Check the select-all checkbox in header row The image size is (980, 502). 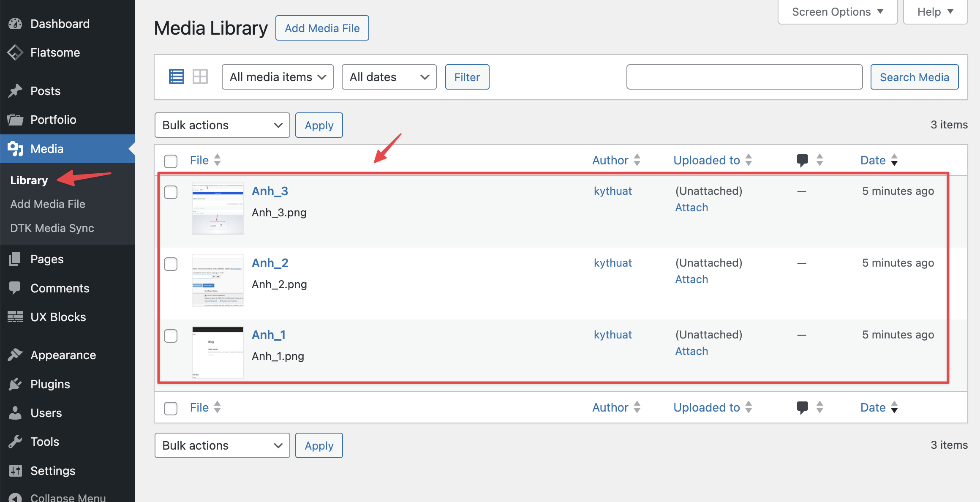point(171,161)
